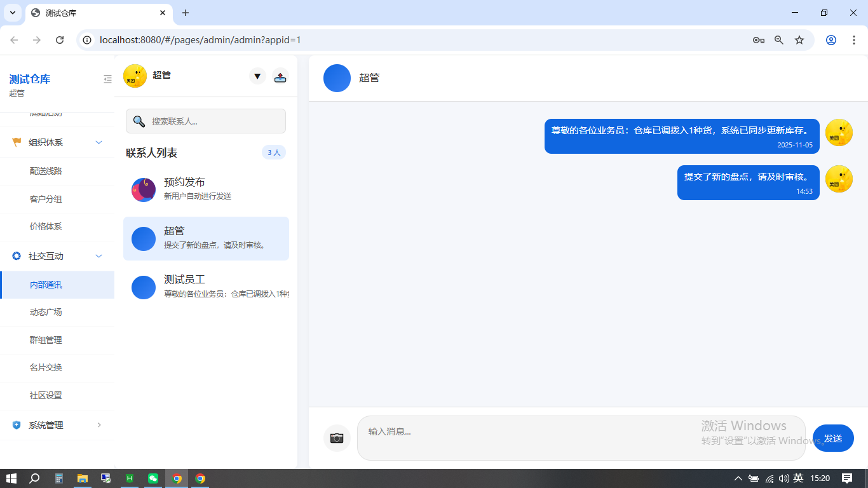868x488 pixels.
Task: Click the blue shutter icon beside 社交互动
Action: [x=15, y=255]
